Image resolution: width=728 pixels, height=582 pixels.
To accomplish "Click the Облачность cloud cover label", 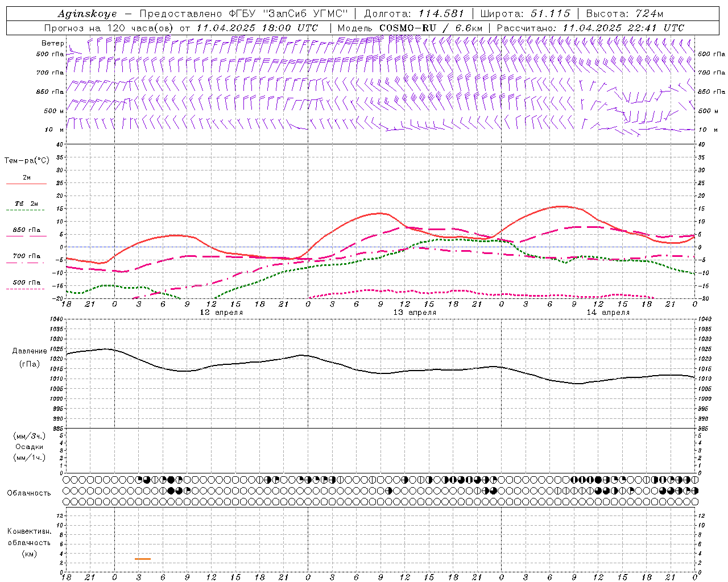I will (x=29, y=493).
